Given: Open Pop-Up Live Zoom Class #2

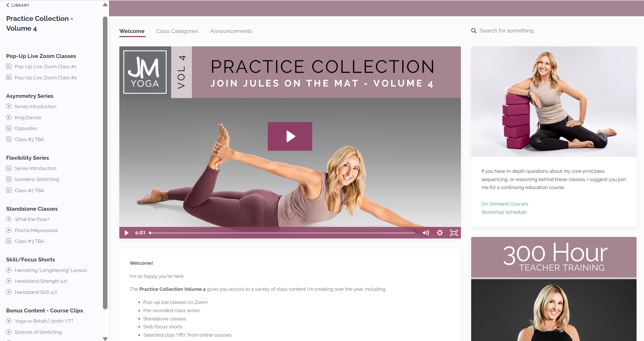Looking at the screenshot, I should click(x=46, y=78).
